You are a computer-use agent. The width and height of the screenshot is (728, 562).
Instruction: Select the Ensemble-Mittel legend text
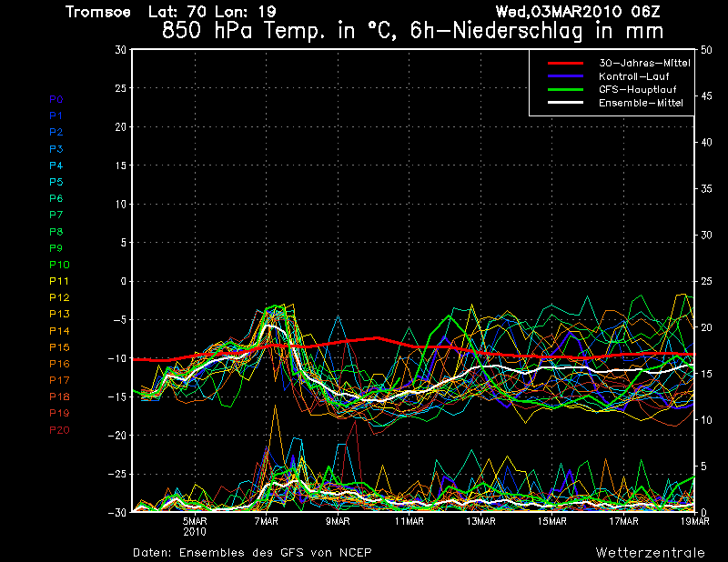point(641,104)
